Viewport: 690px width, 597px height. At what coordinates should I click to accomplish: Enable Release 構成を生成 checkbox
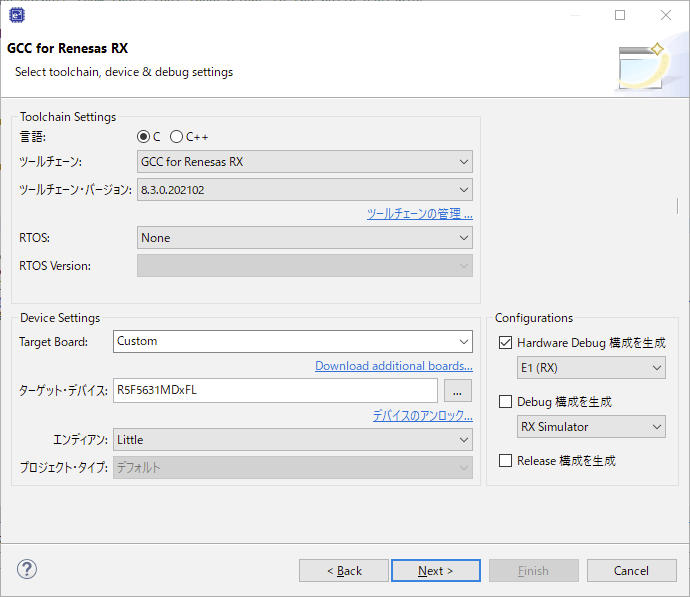tap(506, 460)
